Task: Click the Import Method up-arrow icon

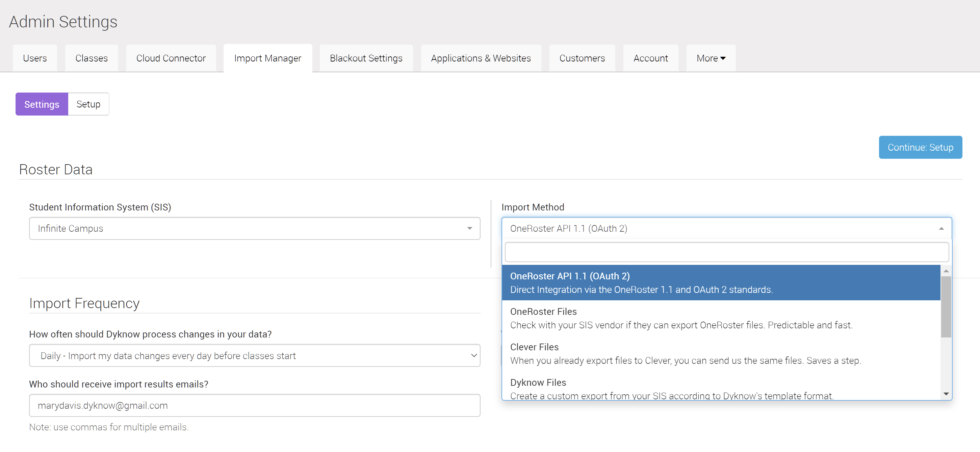Action: pos(941,228)
